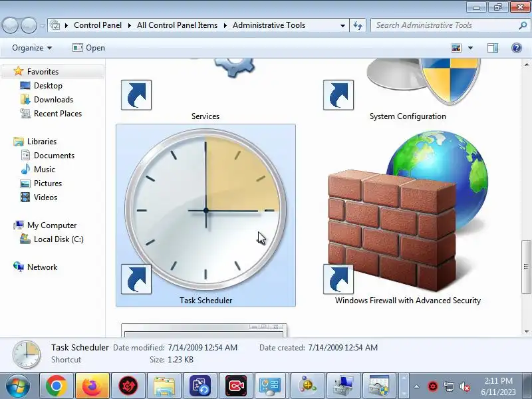532x399 pixels.
Task: Click the partially visible window thumbnail icon
Action: [x=204, y=330]
